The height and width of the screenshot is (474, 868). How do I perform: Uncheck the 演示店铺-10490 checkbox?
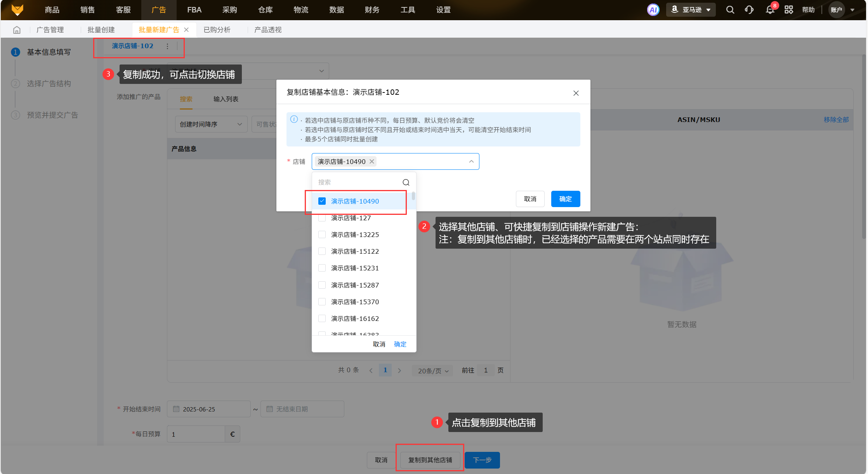click(x=322, y=201)
